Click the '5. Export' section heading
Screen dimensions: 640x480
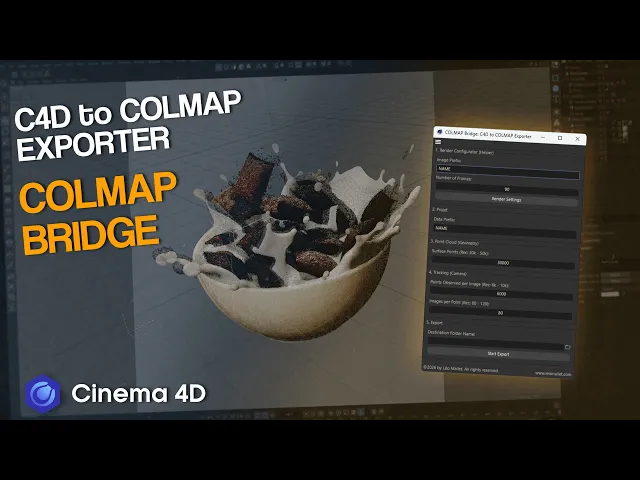tap(435, 322)
